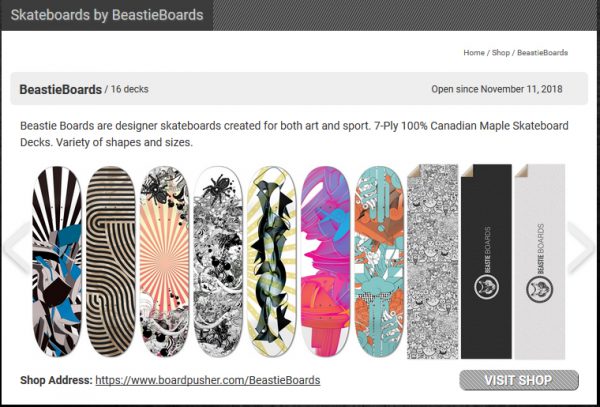Click the BeastieBoards shop name heading
The image size is (600, 407).
[x=60, y=90]
